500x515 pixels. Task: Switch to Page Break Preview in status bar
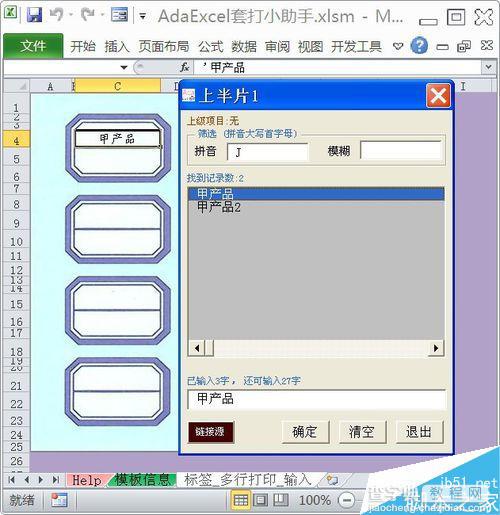[281, 500]
